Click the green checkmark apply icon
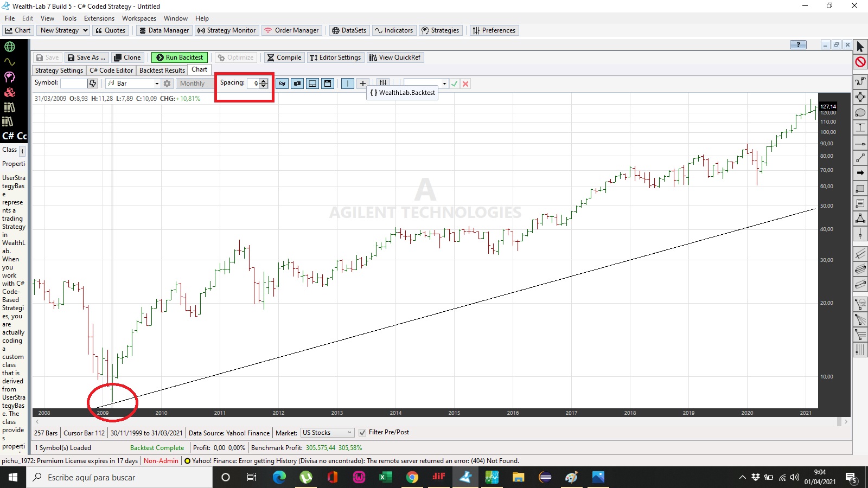 455,84
